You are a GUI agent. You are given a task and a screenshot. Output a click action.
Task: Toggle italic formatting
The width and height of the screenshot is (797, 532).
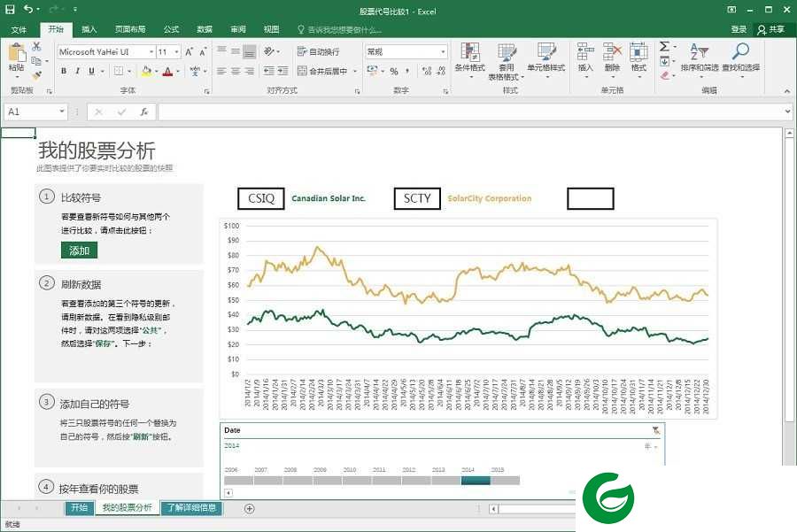tap(77, 71)
